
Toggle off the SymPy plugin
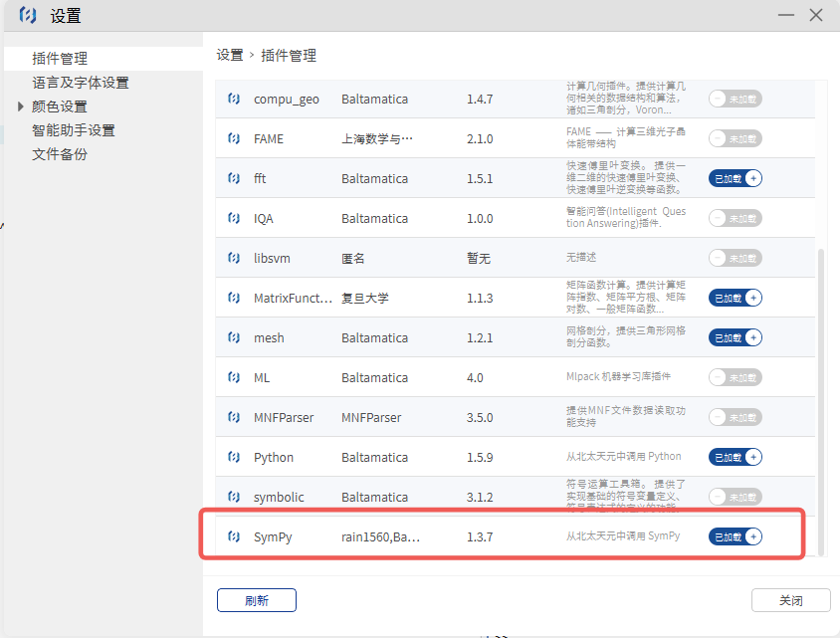click(x=735, y=536)
